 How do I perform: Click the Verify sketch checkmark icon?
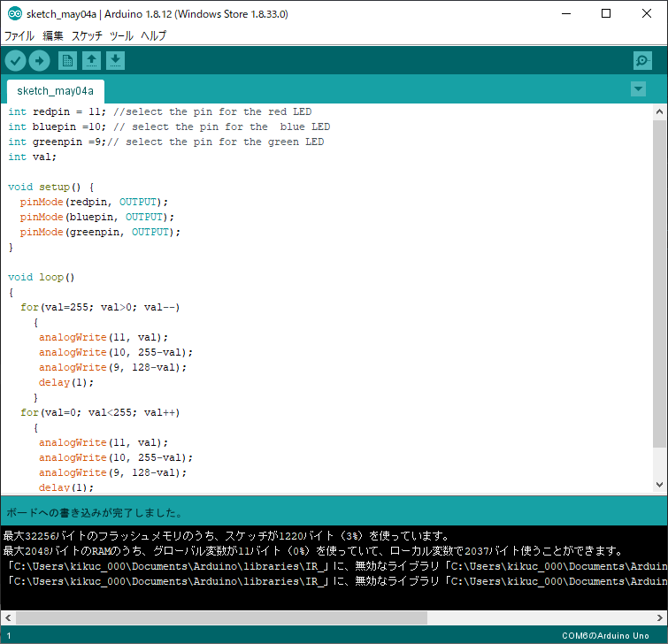pos(16,60)
